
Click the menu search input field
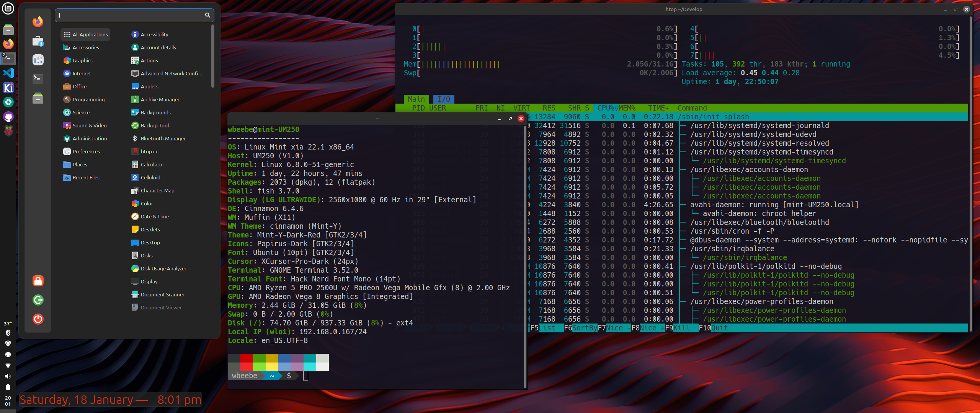pos(134,15)
